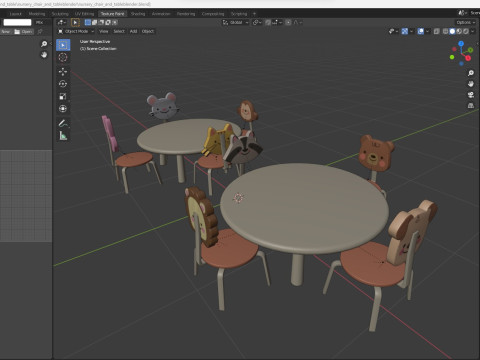This screenshot has width=480, height=360.
Task: Click the image editor pan hand icon
Action: click(44, 54)
